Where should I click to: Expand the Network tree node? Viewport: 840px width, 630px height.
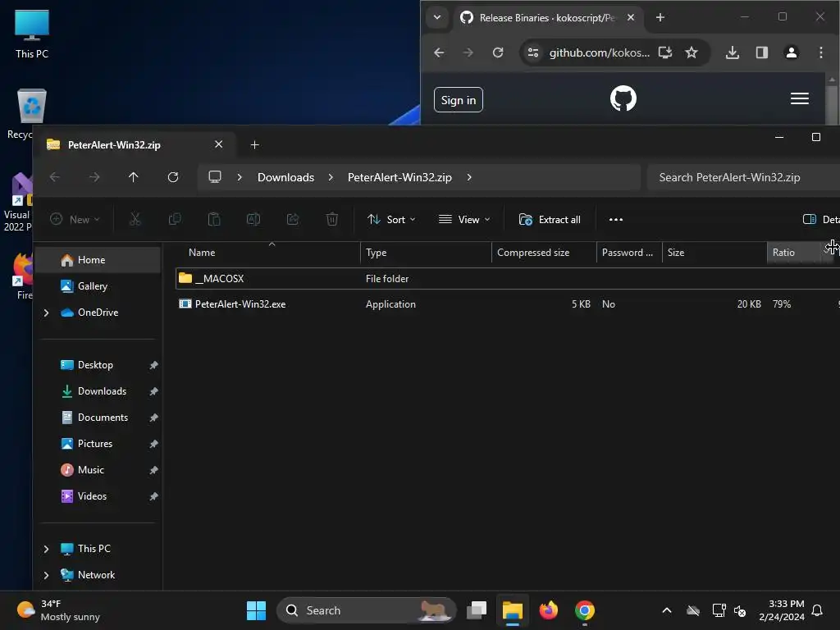click(x=46, y=575)
